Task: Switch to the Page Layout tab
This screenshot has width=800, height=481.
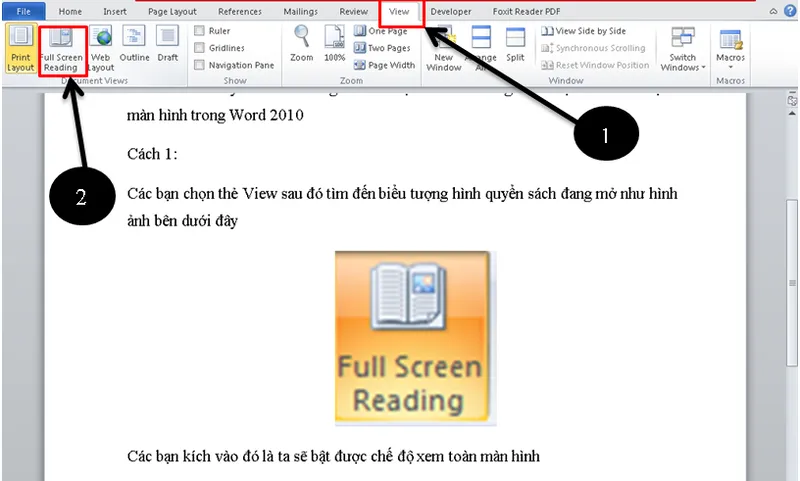Action: click(172, 12)
